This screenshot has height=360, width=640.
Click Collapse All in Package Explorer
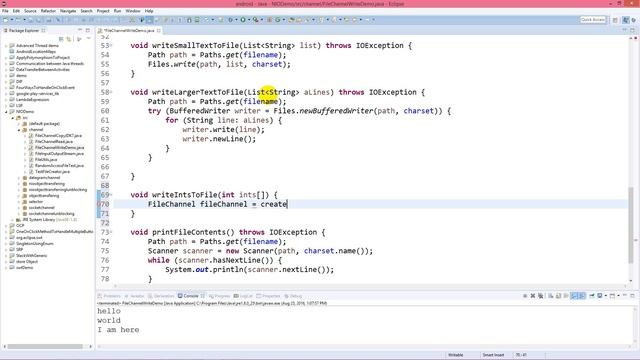tap(61, 39)
